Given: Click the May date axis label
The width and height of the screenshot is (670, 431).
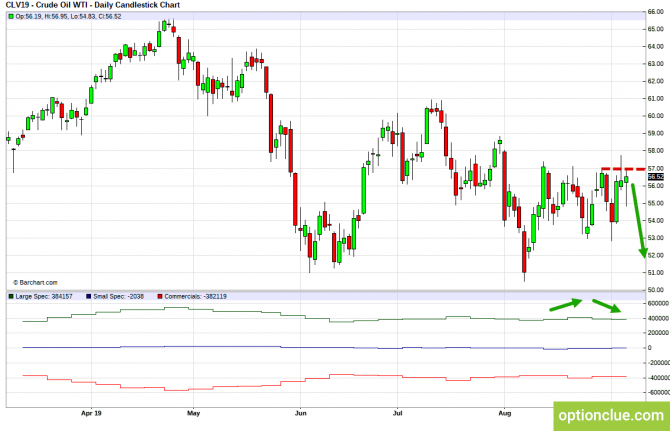Looking at the screenshot, I should point(194,413).
